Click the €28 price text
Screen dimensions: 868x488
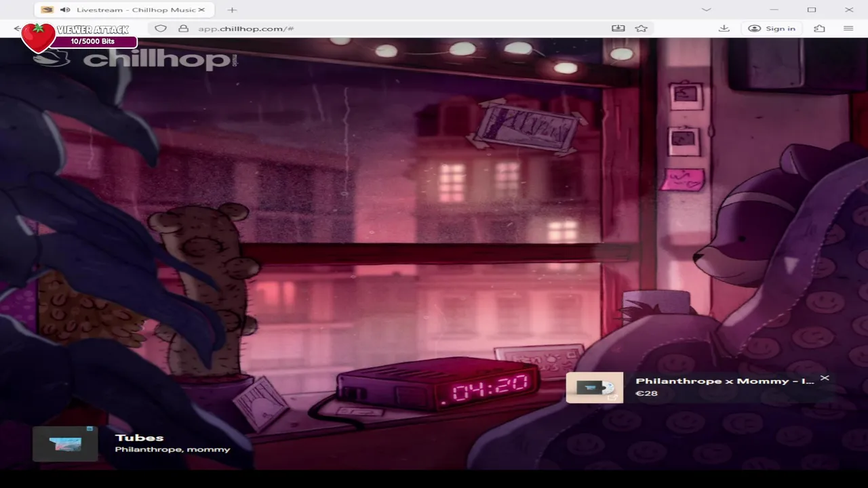coord(646,393)
